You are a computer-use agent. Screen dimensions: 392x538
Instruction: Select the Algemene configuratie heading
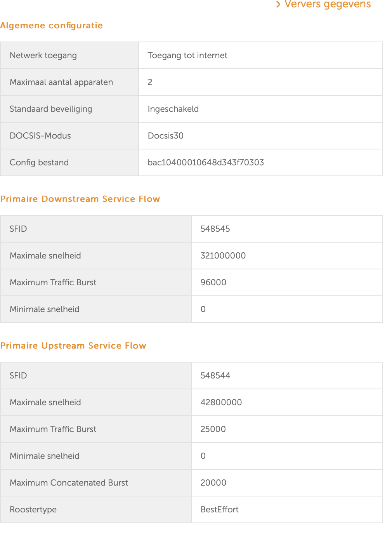52,26
